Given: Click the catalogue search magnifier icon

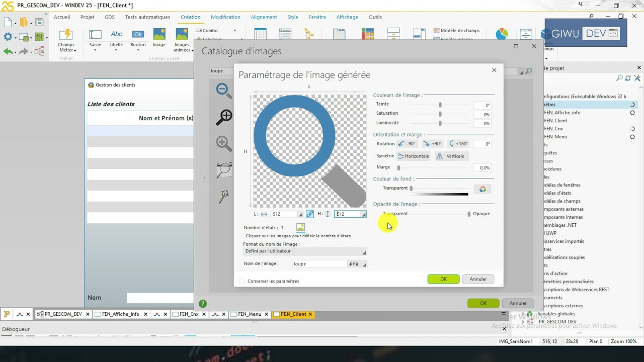Looking at the screenshot, I should click(x=528, y=71).
